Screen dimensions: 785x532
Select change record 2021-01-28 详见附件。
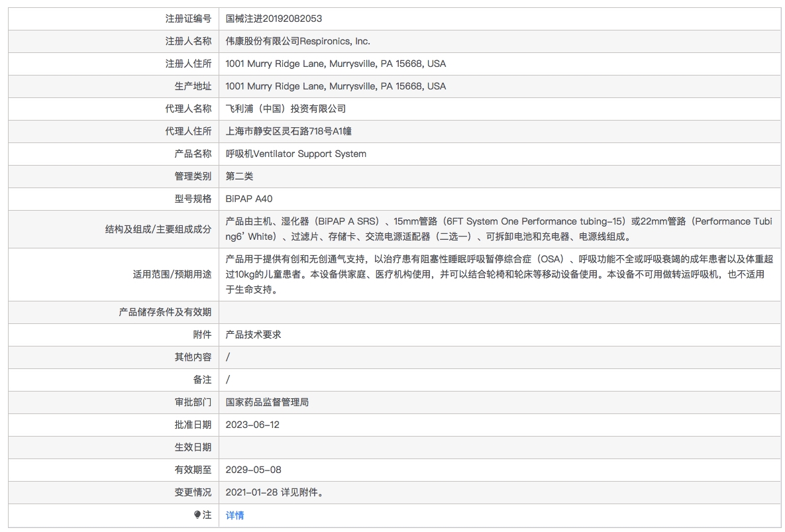[x=276, y=492]
